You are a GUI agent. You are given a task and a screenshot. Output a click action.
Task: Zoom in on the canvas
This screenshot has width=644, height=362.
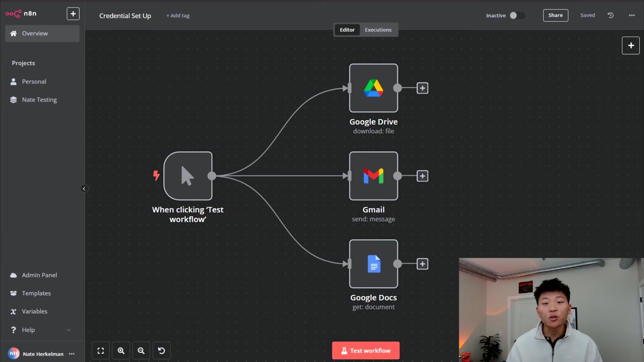pyautogui.click(x=121, y=351)
